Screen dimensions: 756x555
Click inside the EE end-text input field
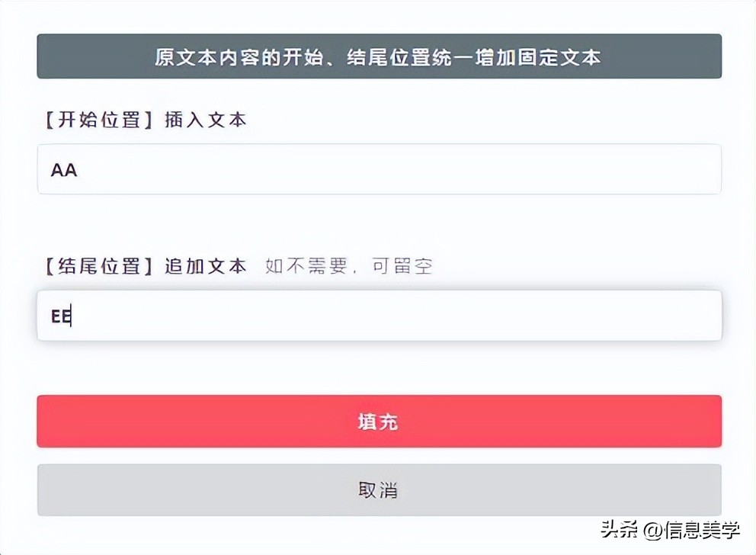tap(305, 315)
